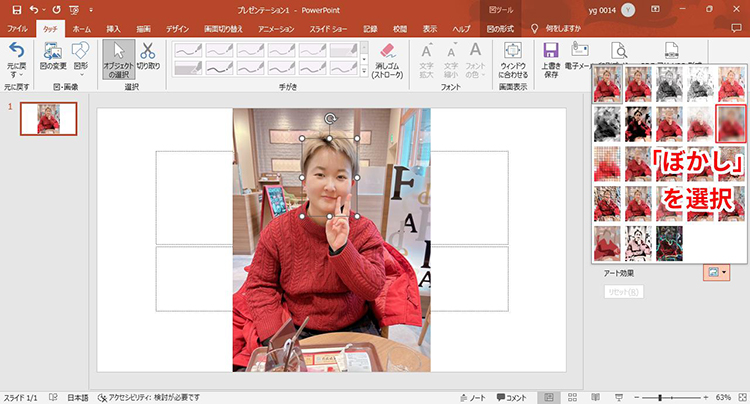Expand the Font Color (フォントの色) dropdown
The width and height of the screenshot is (750, 404).
pyautogui.click(x=477, y=62)
